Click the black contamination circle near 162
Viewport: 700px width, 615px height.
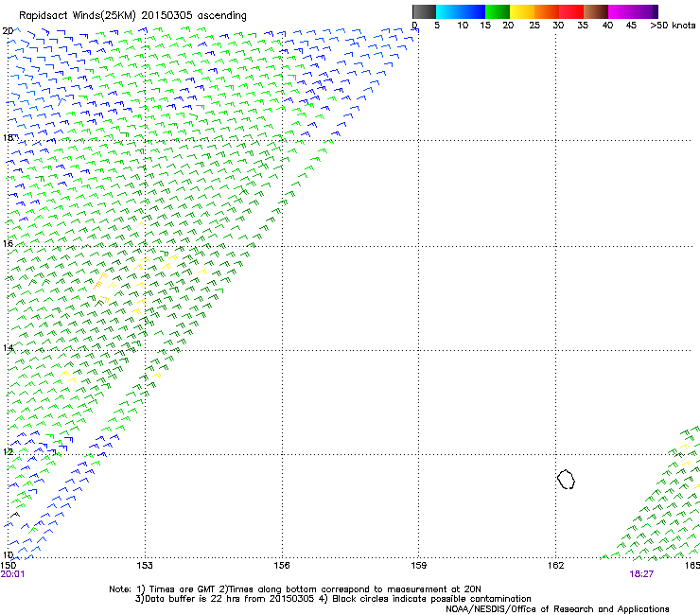566,479
